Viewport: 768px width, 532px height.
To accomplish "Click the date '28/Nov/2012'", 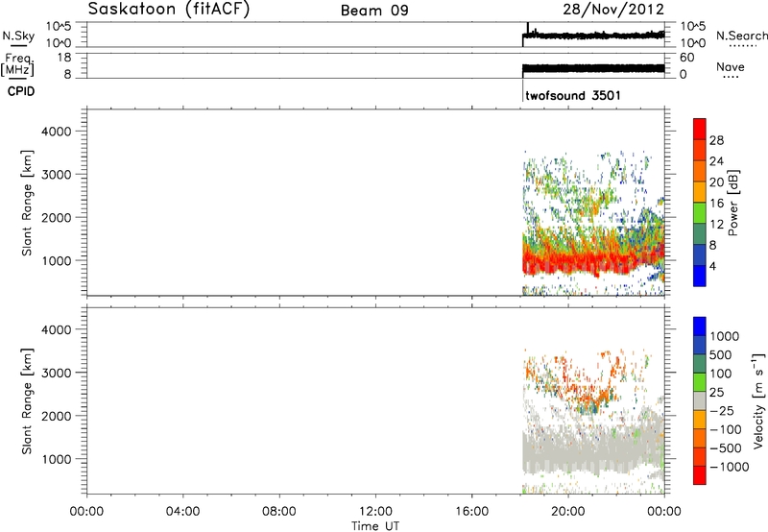I will click(613, 10).
